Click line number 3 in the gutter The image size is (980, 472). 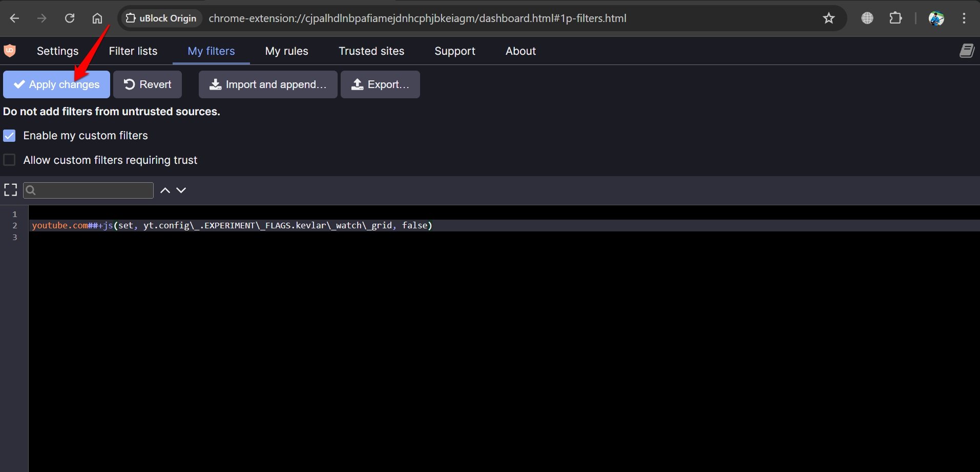[x=15, y=238]
